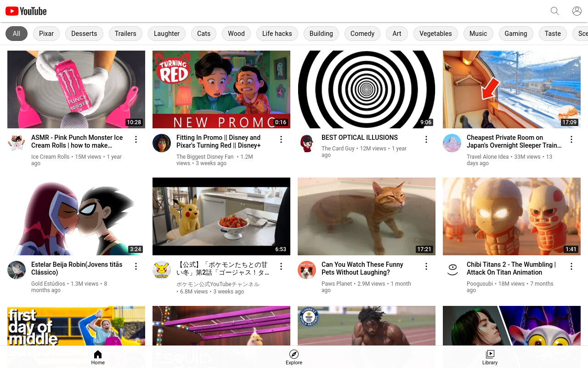Screen dimensions: 588x368
Task: Open Estelar Beija Robin video title
Action: (77, 268)
